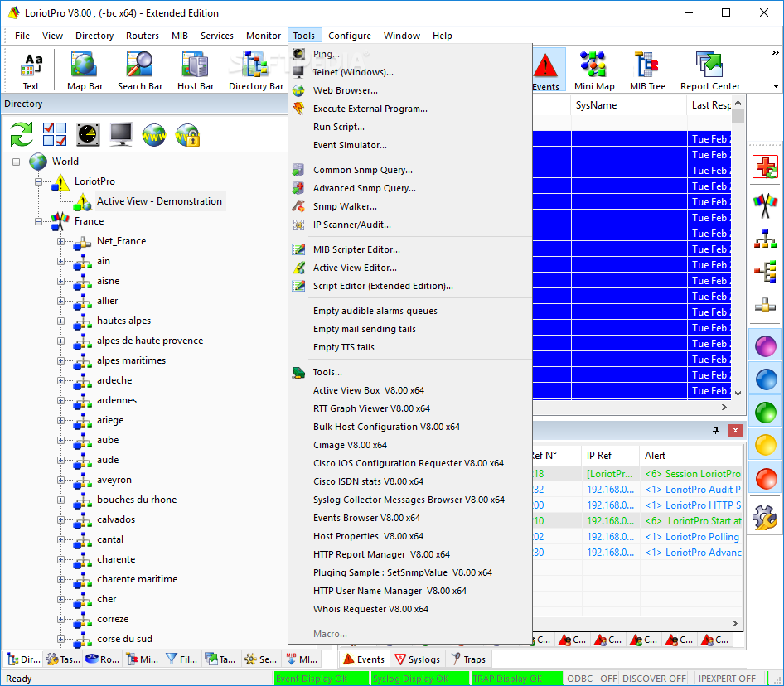Image resolution: width=784 pixels, height=686 pixels.
Task: Click the purple status ball
Action: (x=766, y=346)
